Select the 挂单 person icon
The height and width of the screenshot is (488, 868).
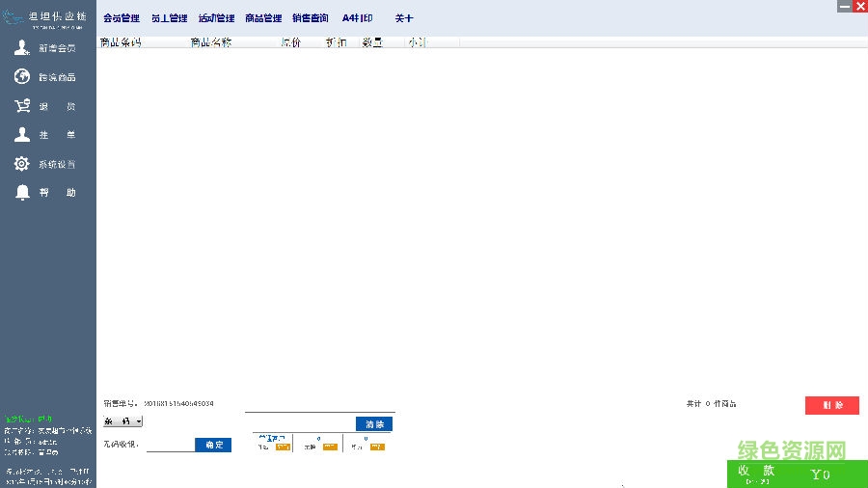(x=21, y=135)
